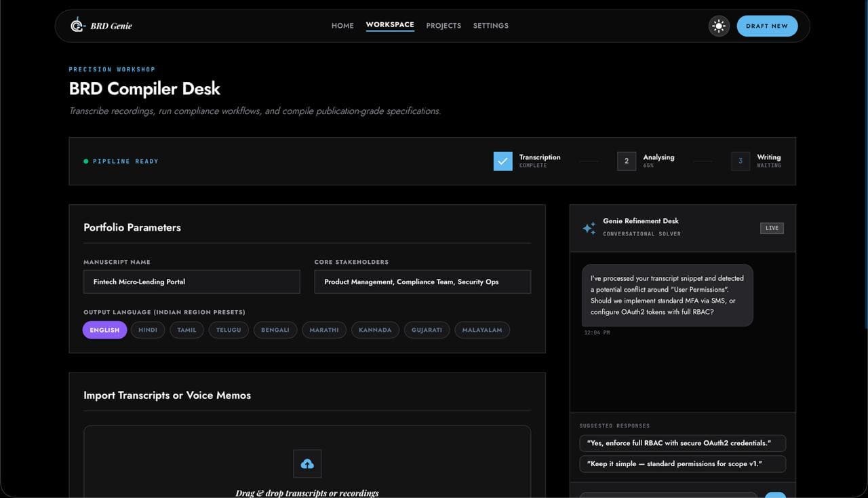Image resolution: width=868 pixels, height=498 pixels.
Task: Open the Settings nav item
Action: point(491,26)
